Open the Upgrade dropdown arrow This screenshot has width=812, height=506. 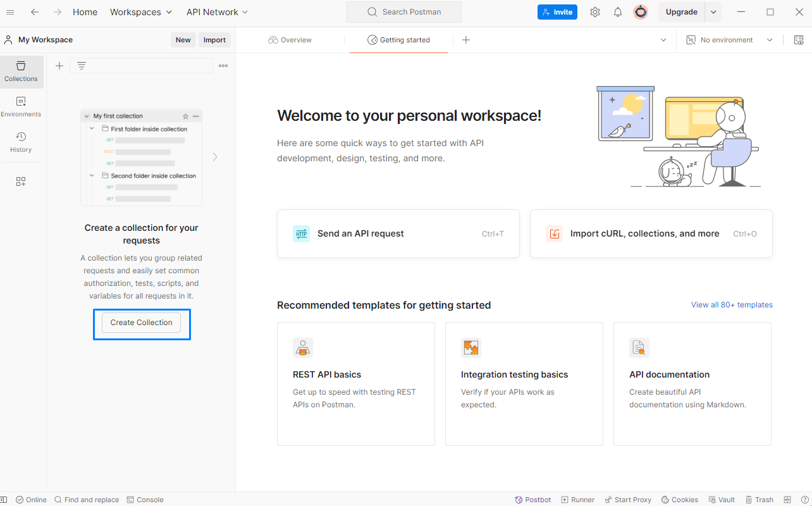click(x=713, y=12)
